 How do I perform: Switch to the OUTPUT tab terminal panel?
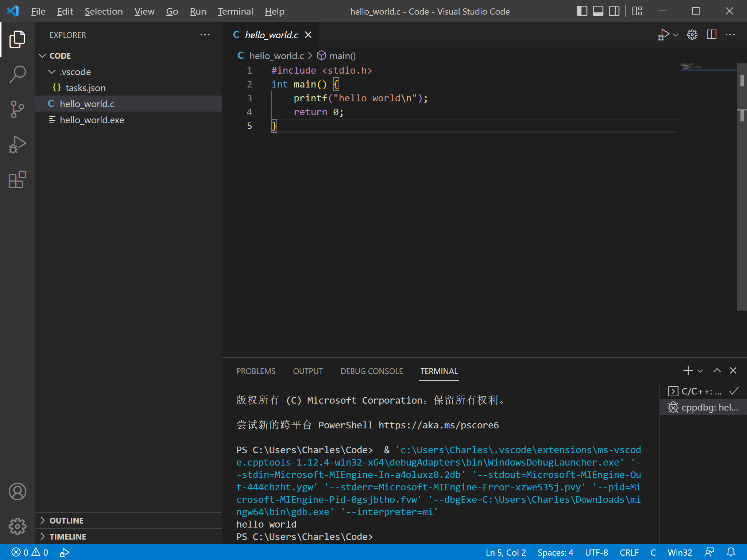pyautogui.click(x=308, y=371)
